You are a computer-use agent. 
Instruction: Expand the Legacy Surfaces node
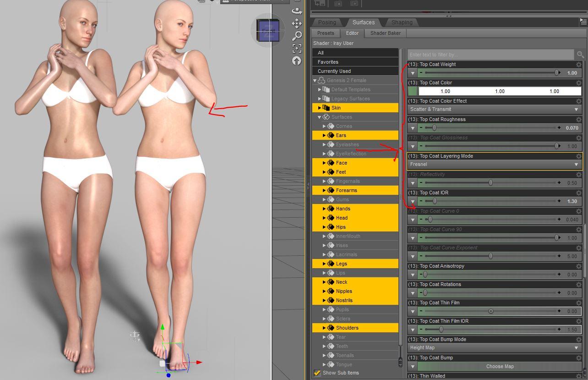pos(320,99)
